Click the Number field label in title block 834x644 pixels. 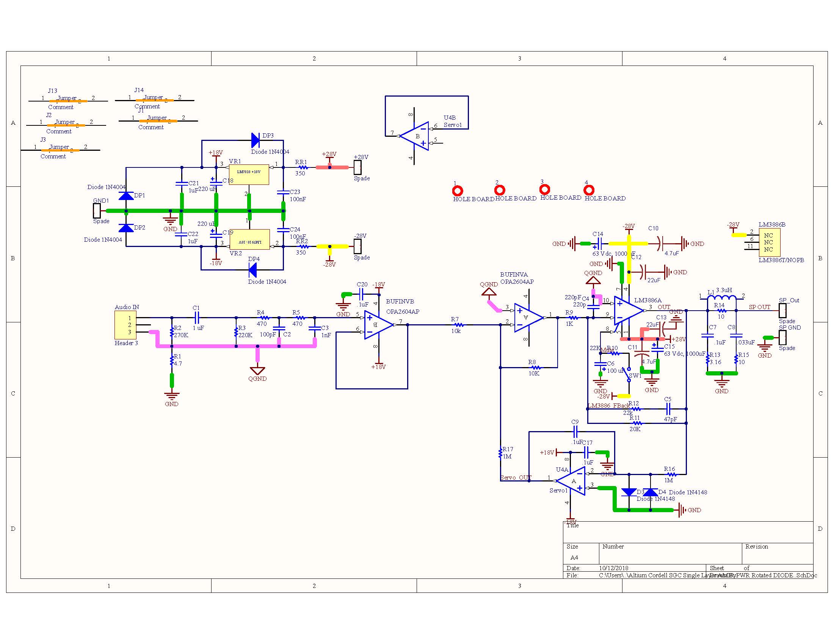coord(613,547)
